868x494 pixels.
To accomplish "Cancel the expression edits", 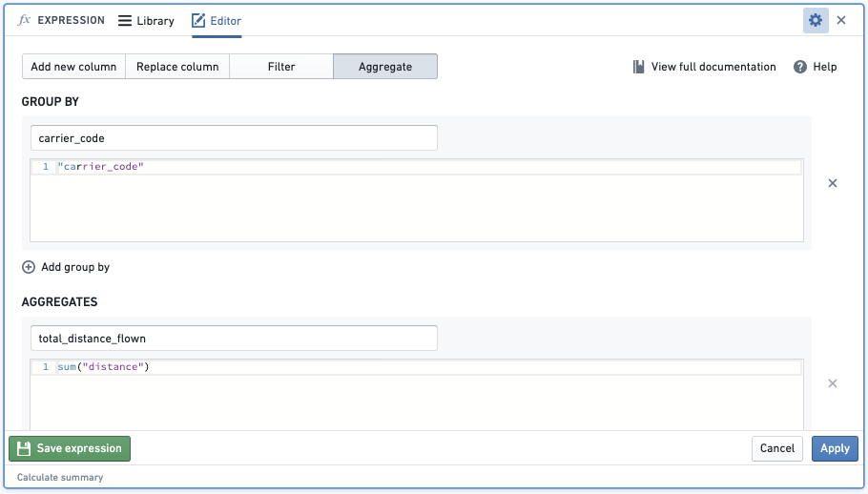I will coord(777,448).
